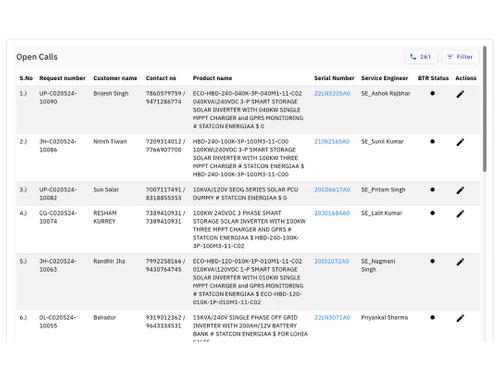Open serial number 21IN2165A0

pos(332,141)
